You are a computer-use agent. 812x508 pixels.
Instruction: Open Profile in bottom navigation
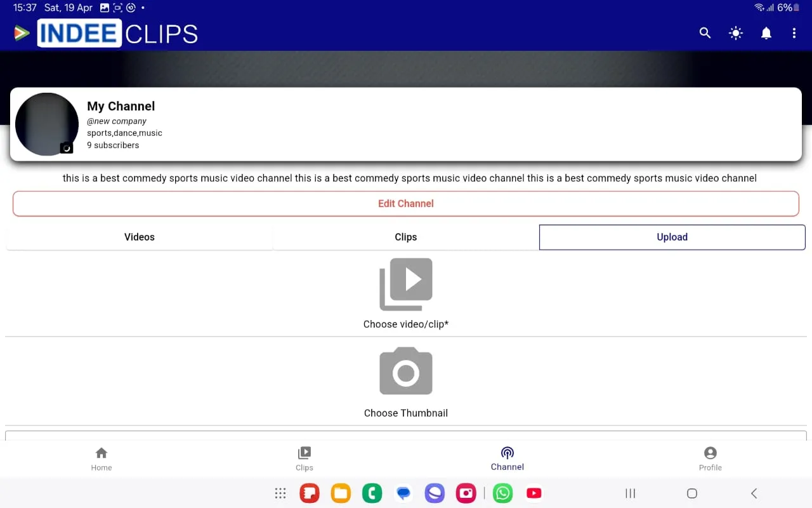710,459
